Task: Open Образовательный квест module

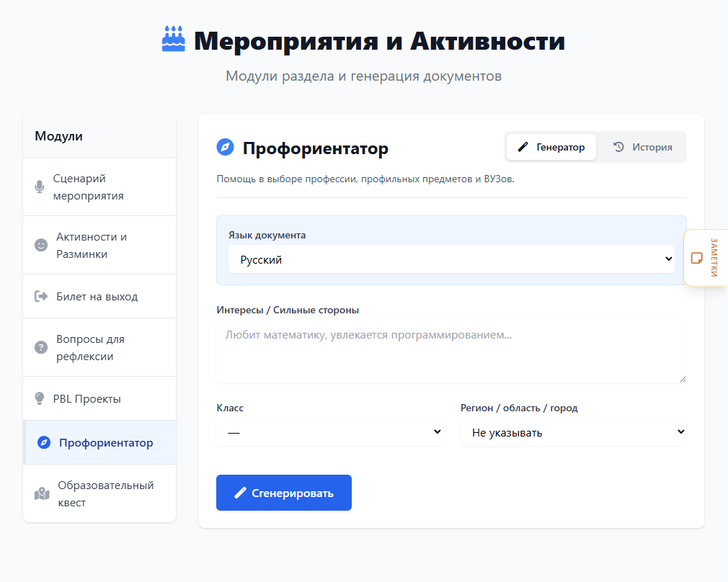Action: (x=99, y=493)
